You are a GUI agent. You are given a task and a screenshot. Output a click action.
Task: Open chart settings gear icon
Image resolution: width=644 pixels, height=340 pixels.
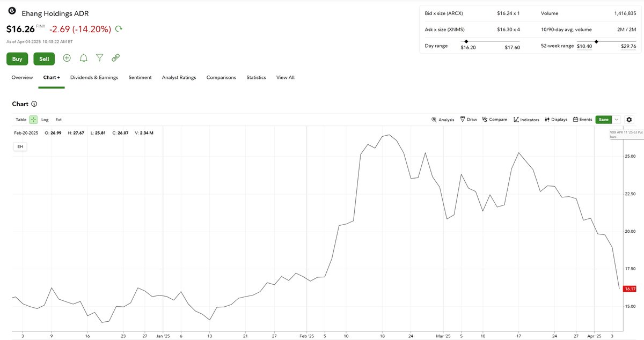pyautogui.click(x=629, y=120)
